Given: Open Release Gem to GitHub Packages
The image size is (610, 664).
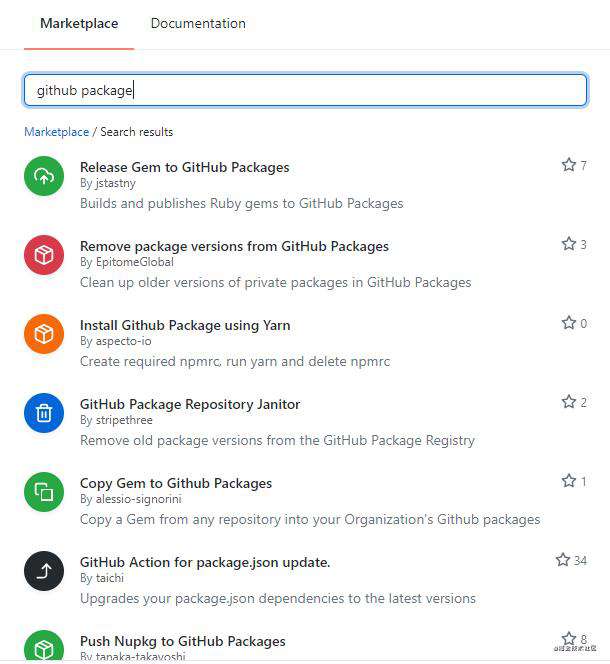Looking at the screenshot, I should click(185, 167).
